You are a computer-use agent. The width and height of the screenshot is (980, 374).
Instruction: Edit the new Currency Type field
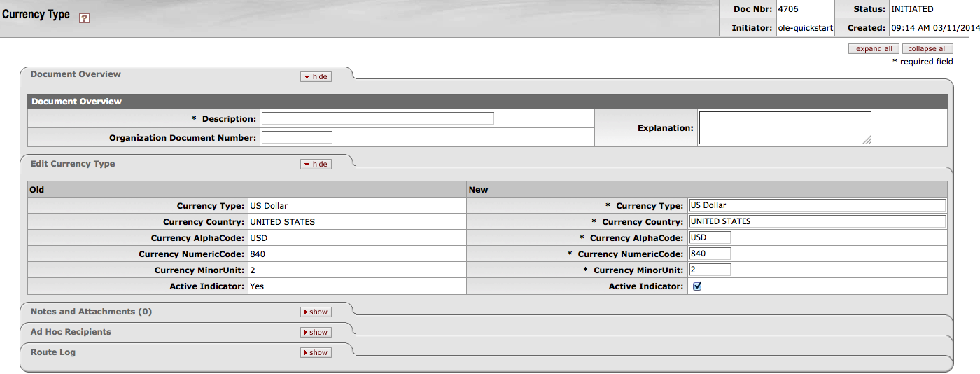coord(817,205)
